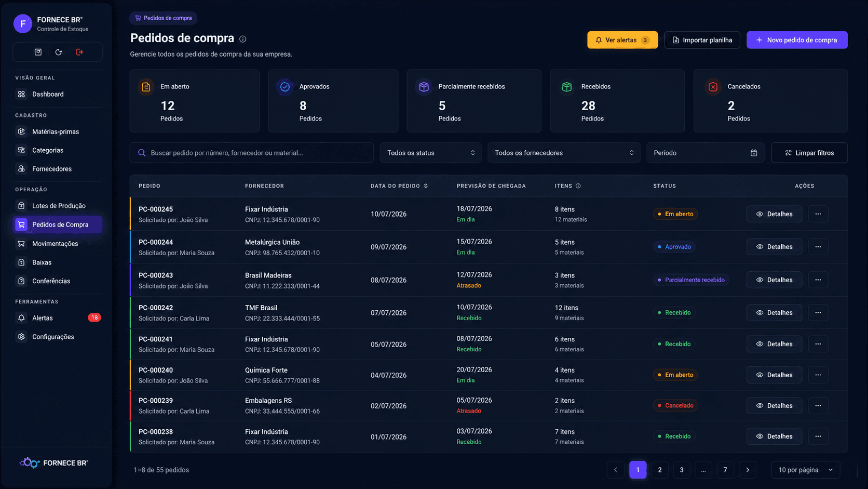
Task: Open Fornecedores in the sidebar
Action: tap(58, 169)
